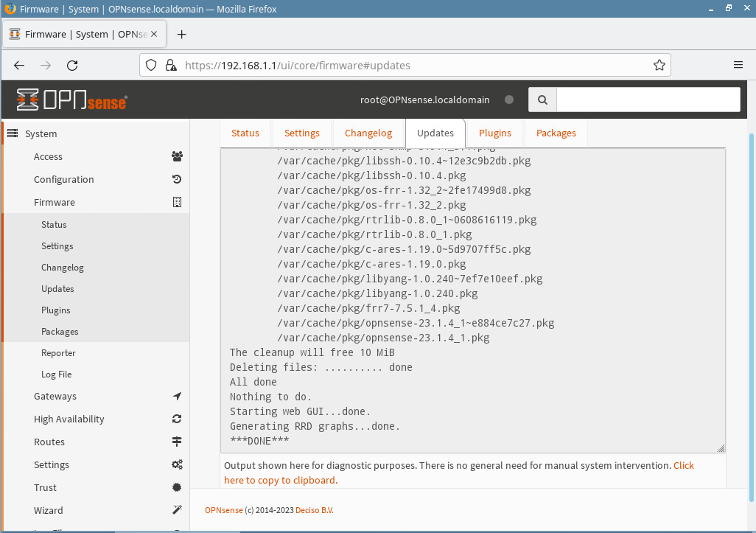Collapse the Firmware submenu
Image resolution: width=756 pixels, height=533 pixels.
55,202
